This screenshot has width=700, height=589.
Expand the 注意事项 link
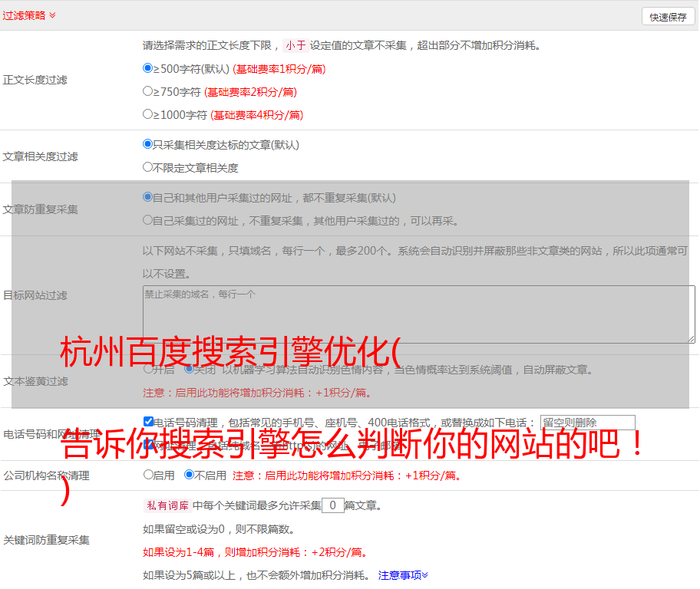403,575
